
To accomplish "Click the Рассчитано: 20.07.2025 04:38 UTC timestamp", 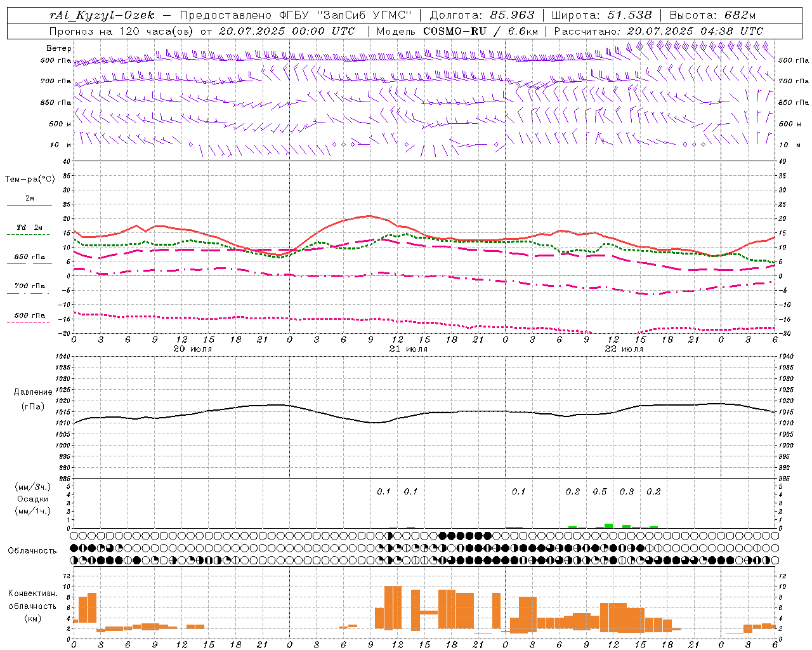I will click(x=658, y=31).
